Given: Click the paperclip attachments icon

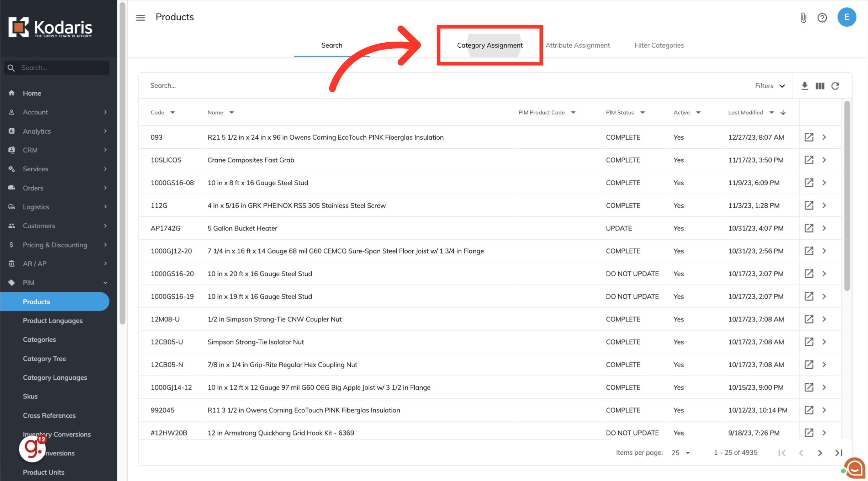Looking at the screenshot, I should (803, 17).
